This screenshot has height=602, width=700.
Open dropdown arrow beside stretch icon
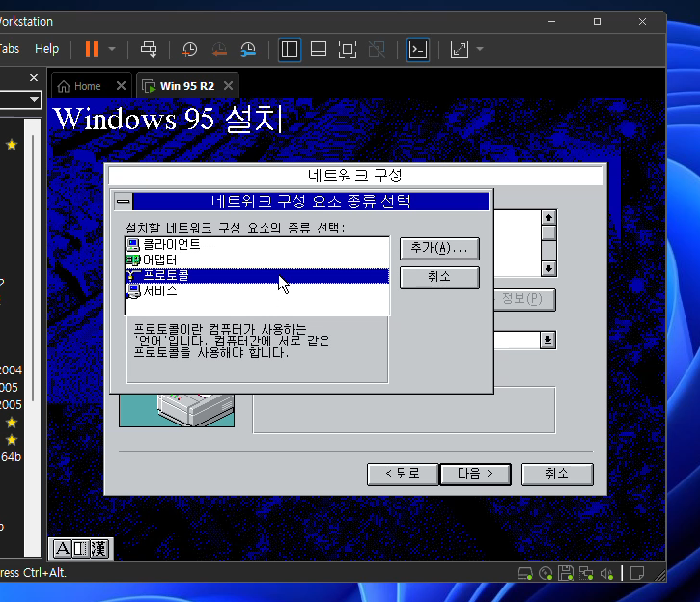click(480, 49)
